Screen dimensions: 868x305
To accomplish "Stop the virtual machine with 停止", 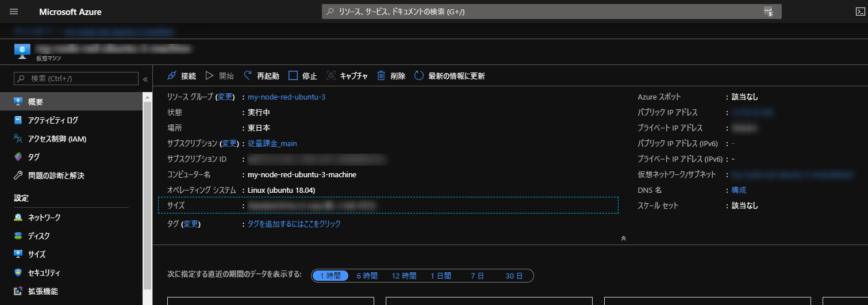I will point(302,76).
